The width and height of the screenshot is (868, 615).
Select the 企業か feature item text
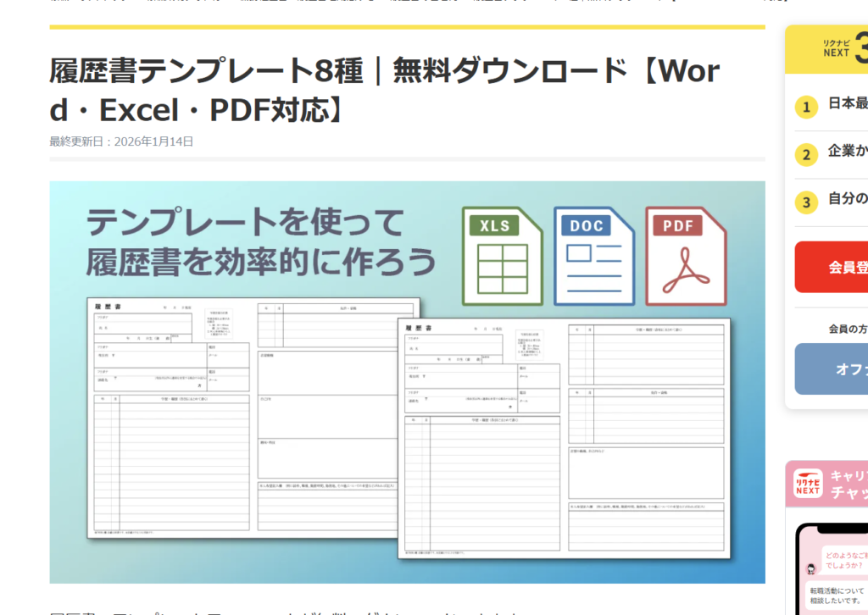tap(847, 151)
